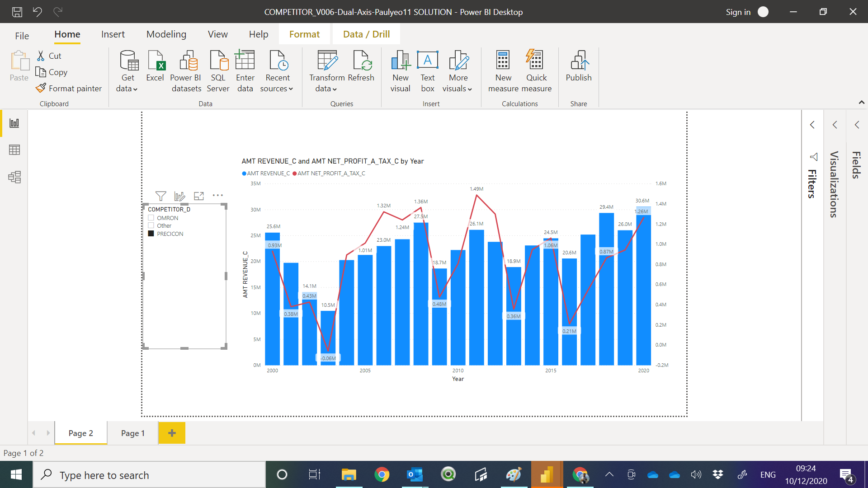868x488 pixels.
Task: Switch to Page 1 tab
Action: tap(133, 433)
